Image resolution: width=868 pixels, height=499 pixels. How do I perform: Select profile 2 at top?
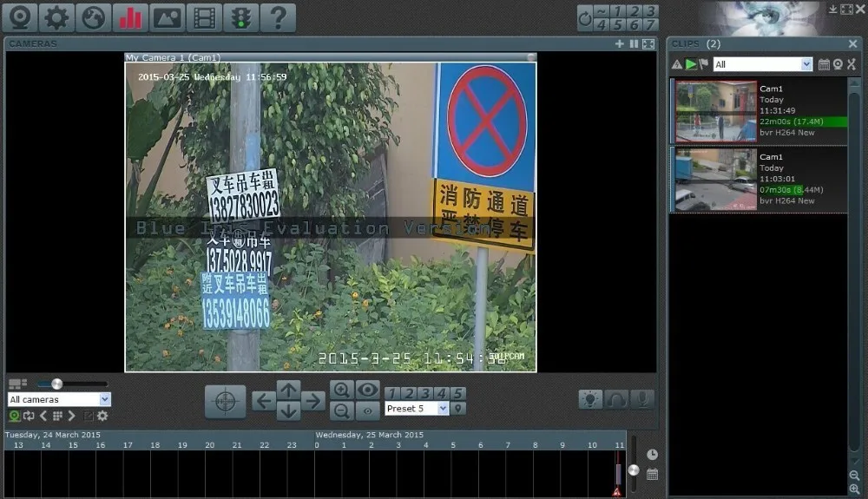tap(635, 11)
